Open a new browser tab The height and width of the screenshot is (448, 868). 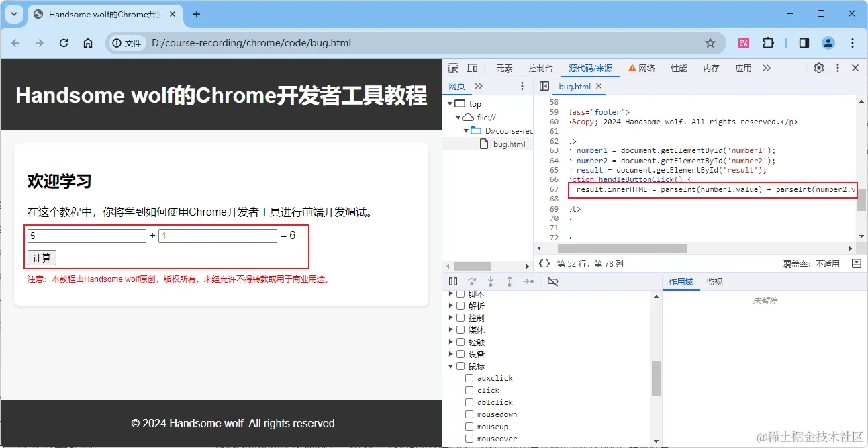197,14
